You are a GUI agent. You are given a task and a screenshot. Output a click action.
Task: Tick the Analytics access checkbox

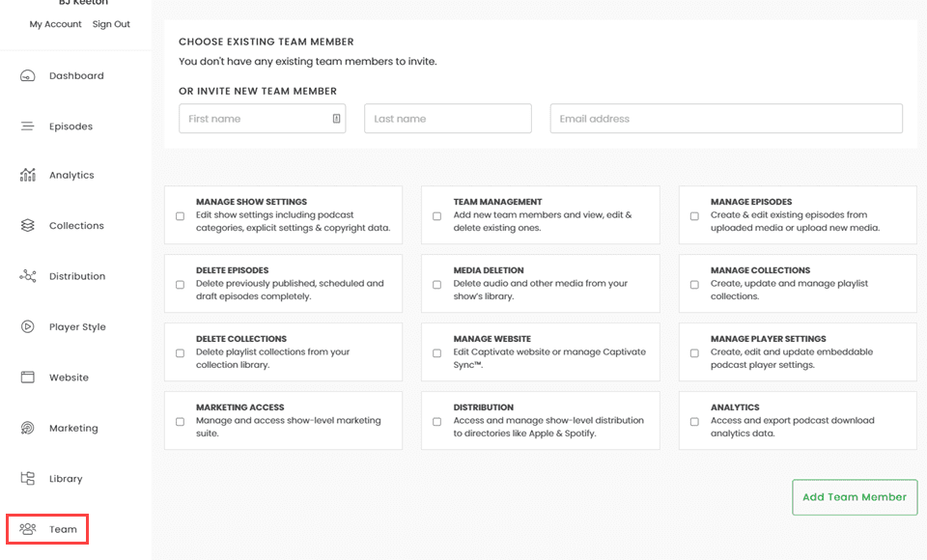[x=693, y=420]
